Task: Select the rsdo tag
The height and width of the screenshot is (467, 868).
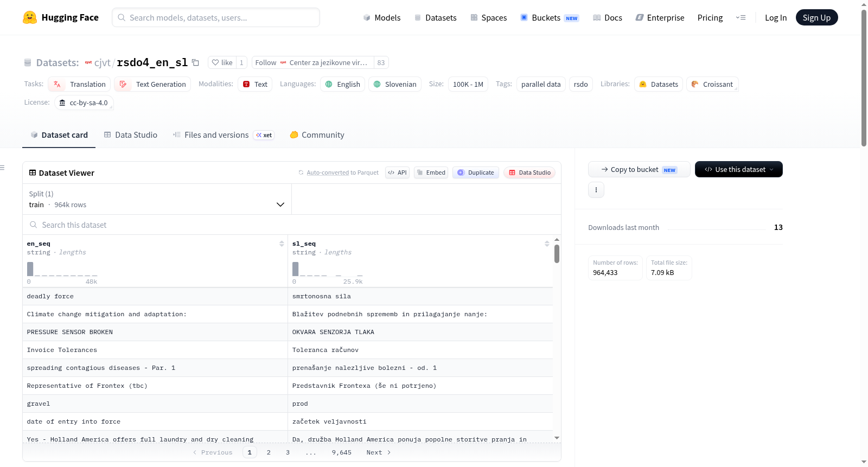Action: pos(580,84)
